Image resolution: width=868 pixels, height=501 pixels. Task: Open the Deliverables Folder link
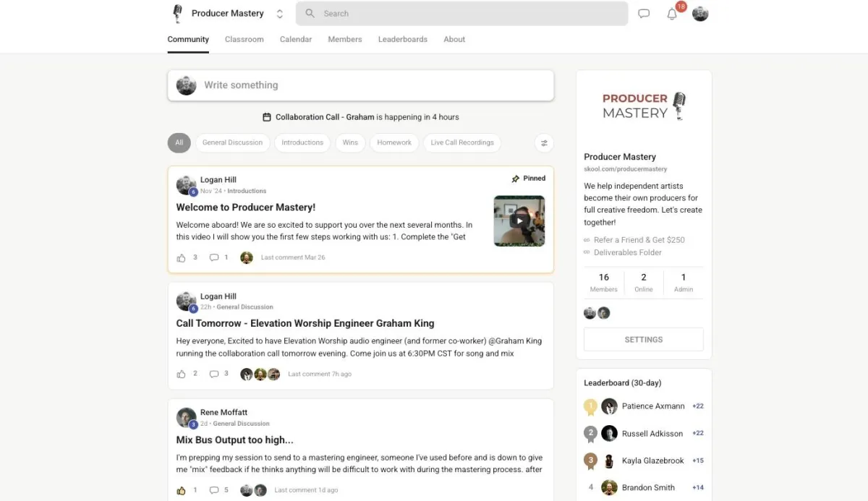coord(628,253)
